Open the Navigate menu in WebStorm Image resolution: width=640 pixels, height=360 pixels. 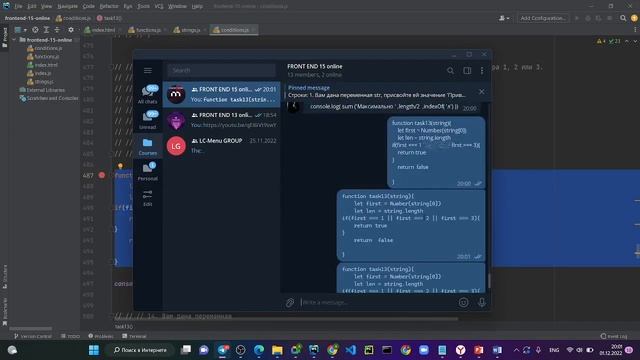(67, 6)
